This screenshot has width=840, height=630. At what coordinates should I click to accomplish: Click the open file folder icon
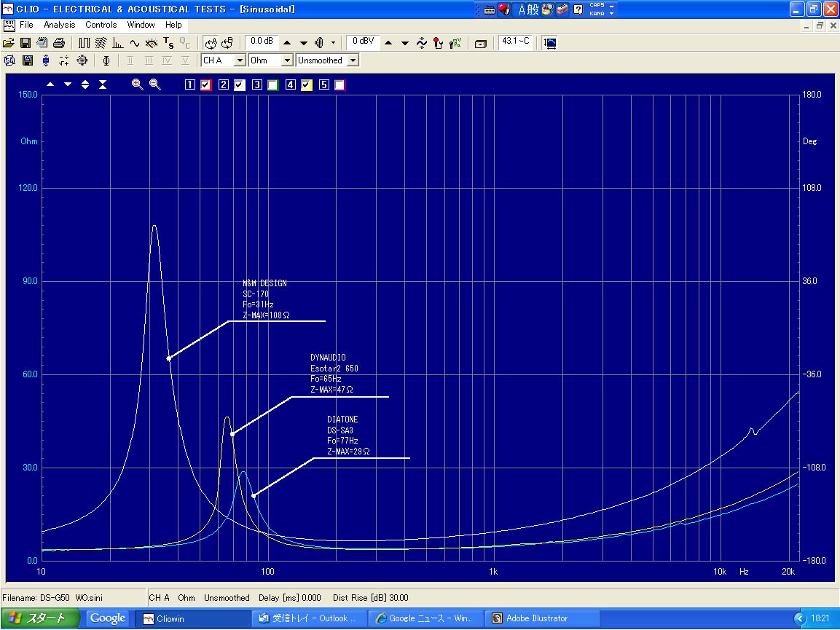pyautogui.click(x=9, y=43)
